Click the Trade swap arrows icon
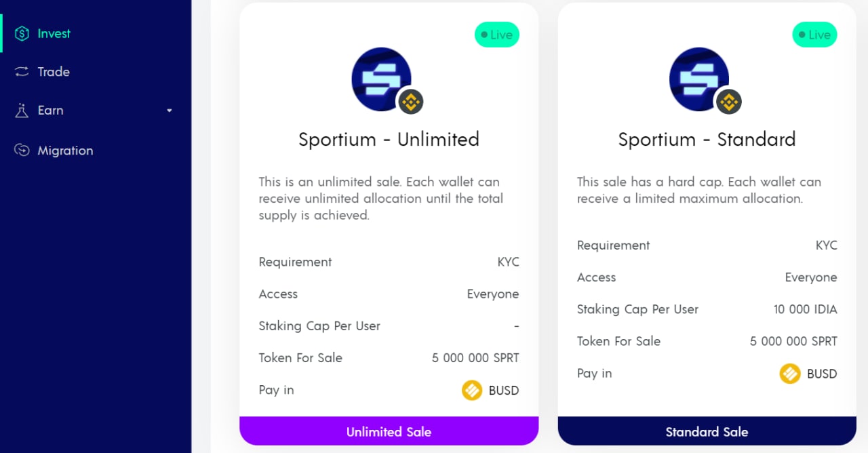The width and height of the screenshot is (868, 453). 22,72
